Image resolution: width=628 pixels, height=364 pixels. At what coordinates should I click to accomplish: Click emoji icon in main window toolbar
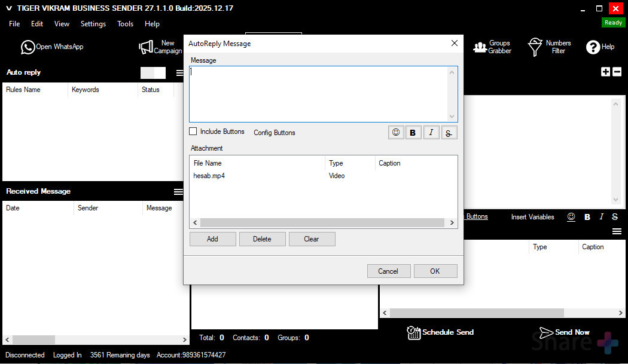click(571, 216)
